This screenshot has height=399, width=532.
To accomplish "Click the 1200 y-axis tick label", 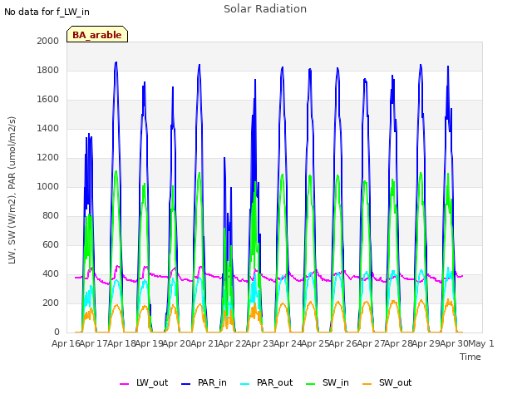I will (x=48, y=158).
